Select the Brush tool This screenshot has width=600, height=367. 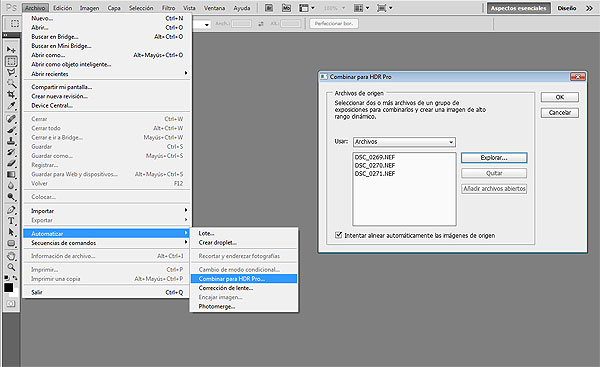pos(11,130)
